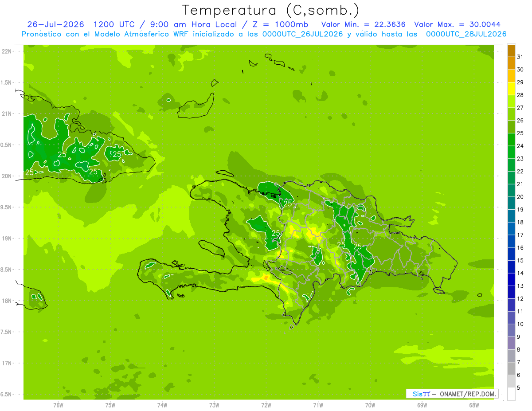Click the '20N' latitude label
This screenshot has width=532, height=411.
(x=7, y=176)
